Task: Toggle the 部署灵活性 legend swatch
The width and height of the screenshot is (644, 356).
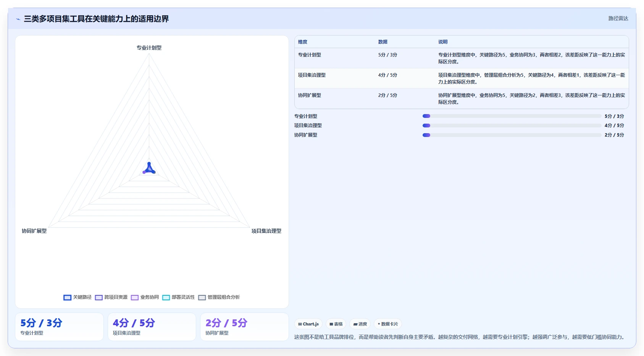Action: [166, 298]
